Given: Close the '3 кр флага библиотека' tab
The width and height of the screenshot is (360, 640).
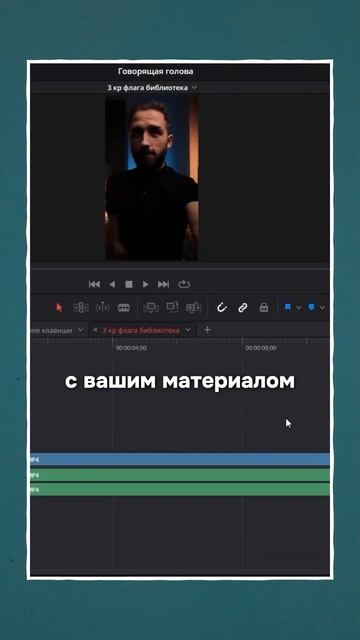Looking at the screenshot, I should coord(95,330).
